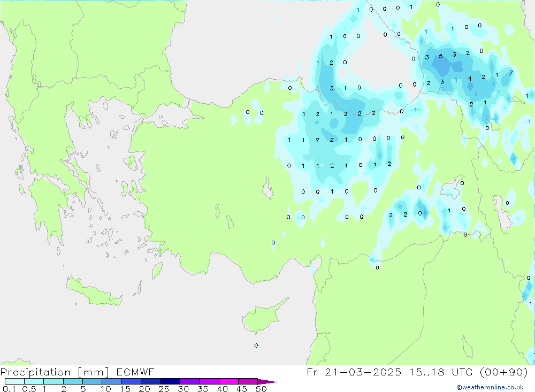Select the 35–40 mm legend color
Image resolution: width=535 pixels, height=392 pixels.
pos(209,381)
